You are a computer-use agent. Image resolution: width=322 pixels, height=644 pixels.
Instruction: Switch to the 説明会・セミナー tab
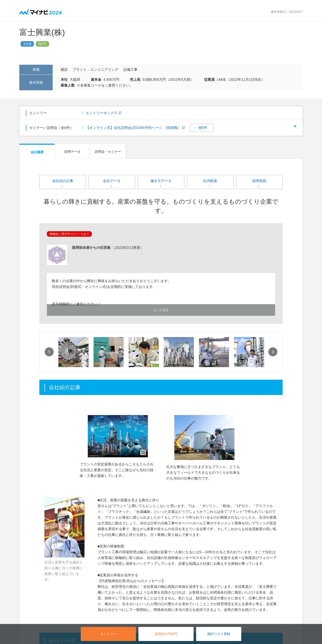click(x=108, y=151)
